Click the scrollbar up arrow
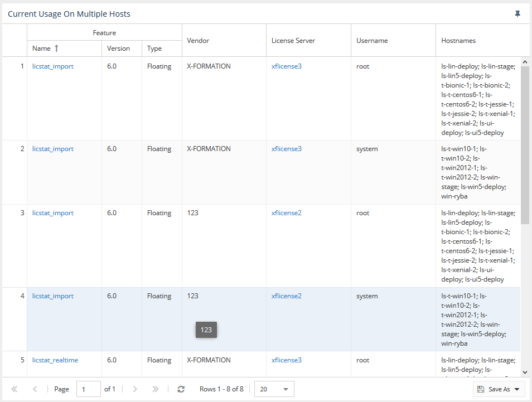Viewport: 532px width, 402px height. click(525, 62)
